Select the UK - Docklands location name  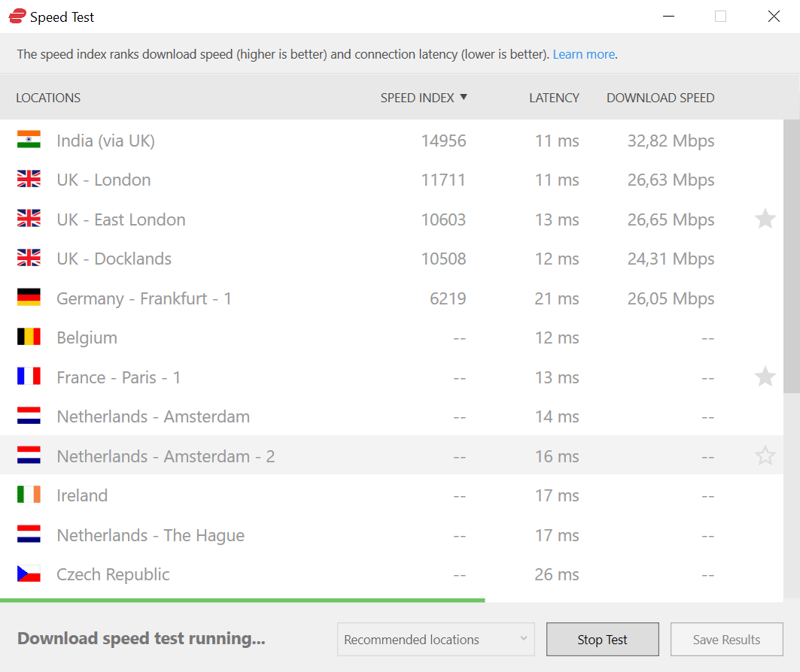pyautogui.click(x=114, y=259)
